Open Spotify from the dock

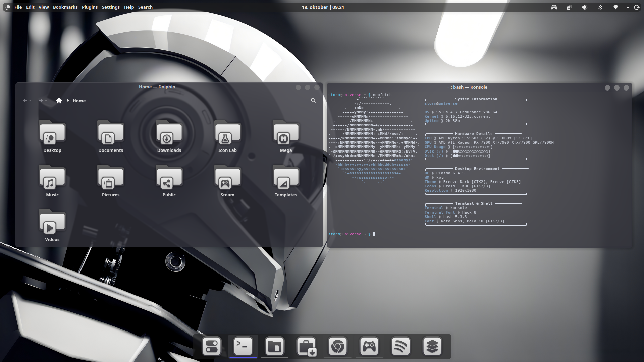coord(400,346)
